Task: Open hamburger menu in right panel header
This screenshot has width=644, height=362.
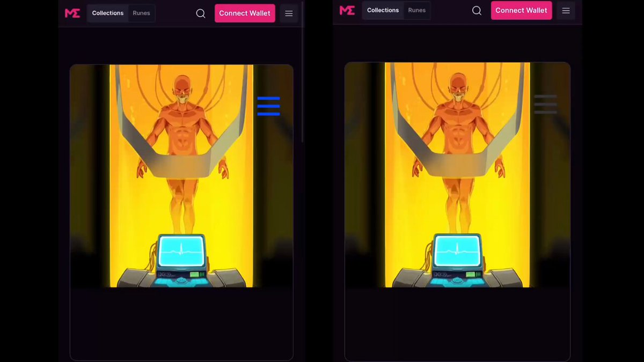Action: pyautogui.click(x=566, y=10)
